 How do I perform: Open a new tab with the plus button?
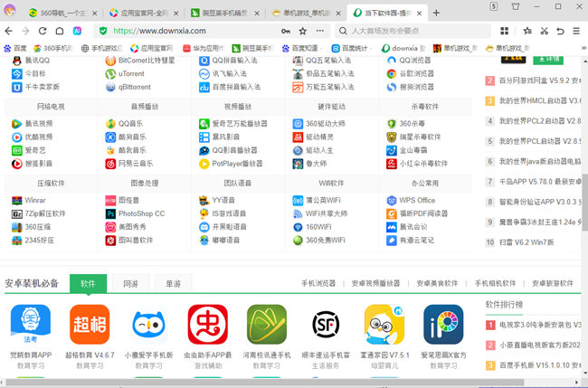tap(437, 14)
